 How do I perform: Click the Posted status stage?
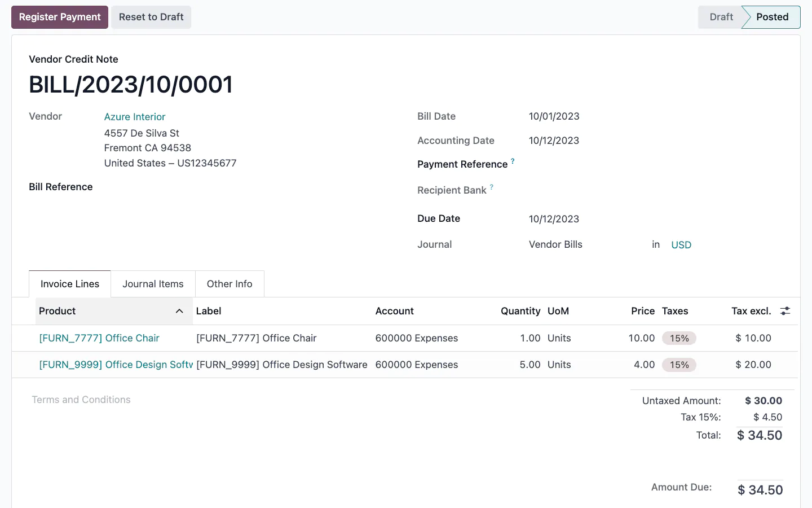[x=772, y=17]
